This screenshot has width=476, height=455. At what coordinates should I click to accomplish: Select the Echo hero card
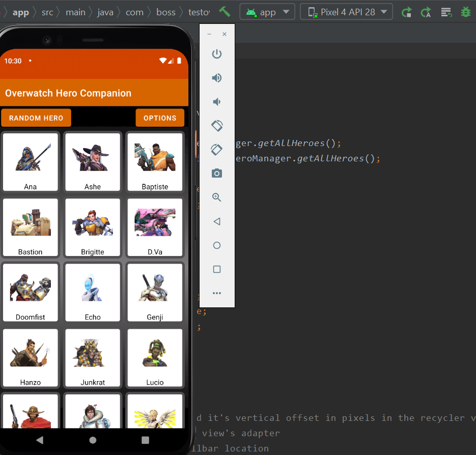click(93, 292)
